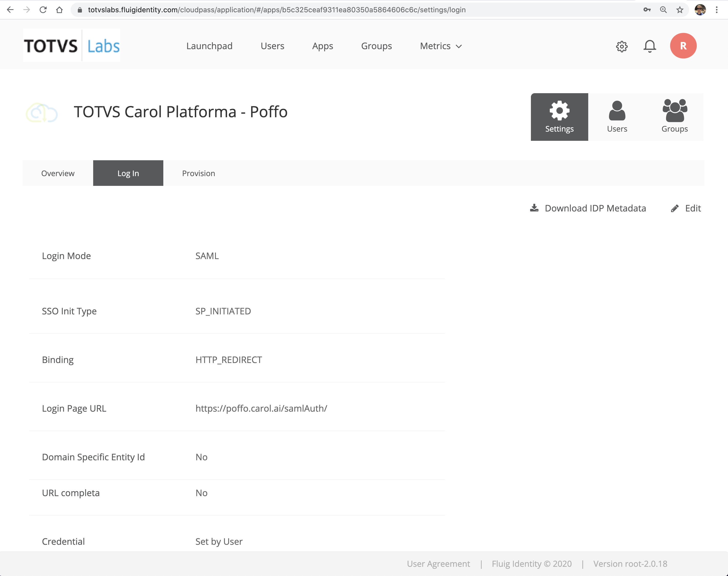Open the gear settings icon in header
The height and width of the screenshot is (576, 728).
pyautogui.click(x=622, y=46)
